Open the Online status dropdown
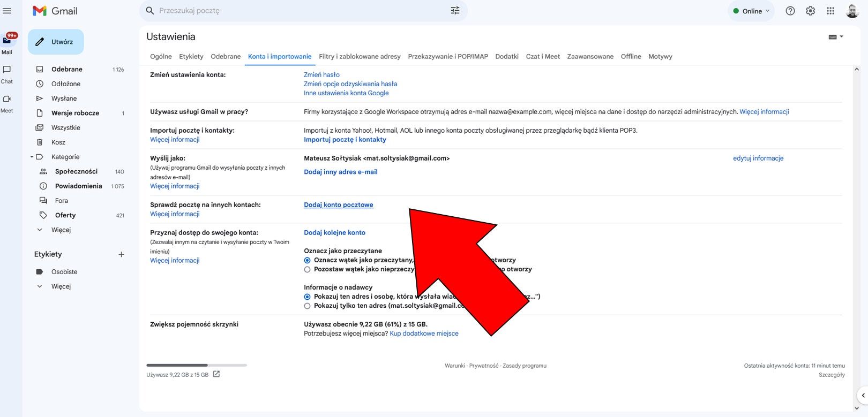This screenshot has height=417, width=868. [751, 11]
